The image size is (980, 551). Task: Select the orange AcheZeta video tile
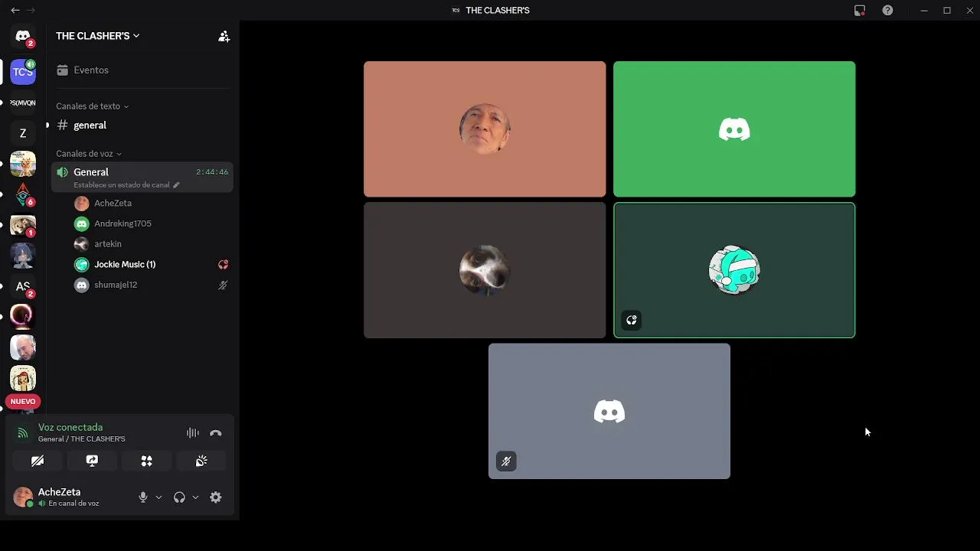[x=485, y=129]
